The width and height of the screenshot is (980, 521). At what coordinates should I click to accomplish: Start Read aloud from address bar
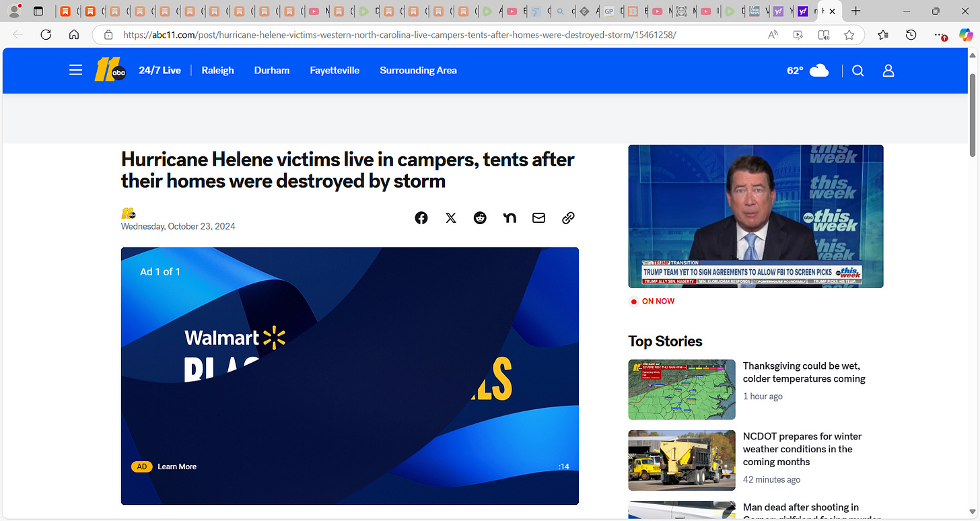[x=773, y=34]
